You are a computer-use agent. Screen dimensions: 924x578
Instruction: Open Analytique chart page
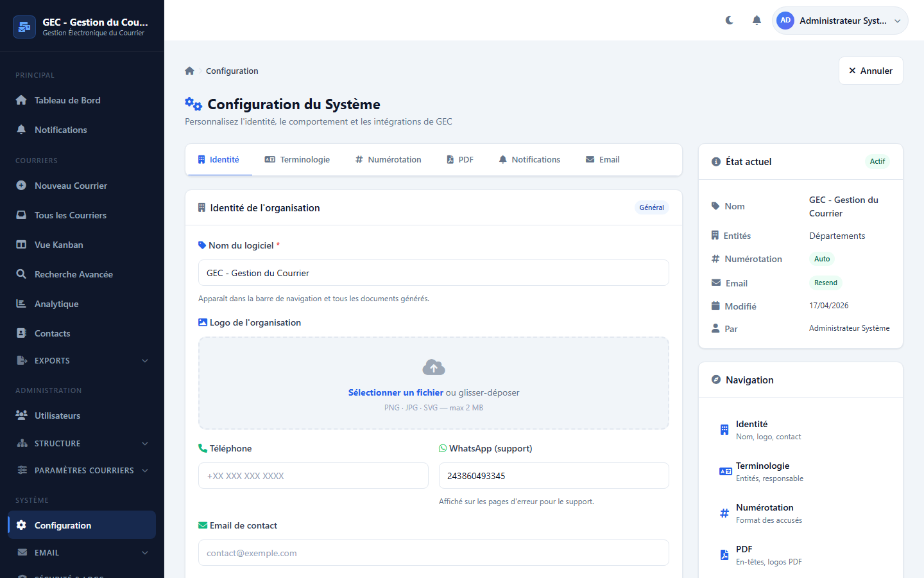[56, 304]
